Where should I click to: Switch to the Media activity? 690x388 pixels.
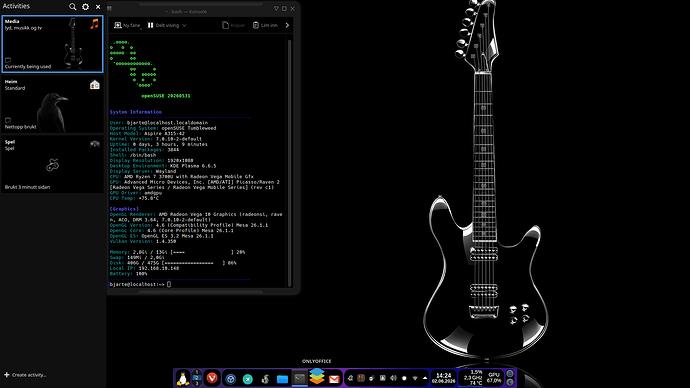[52, 44]
